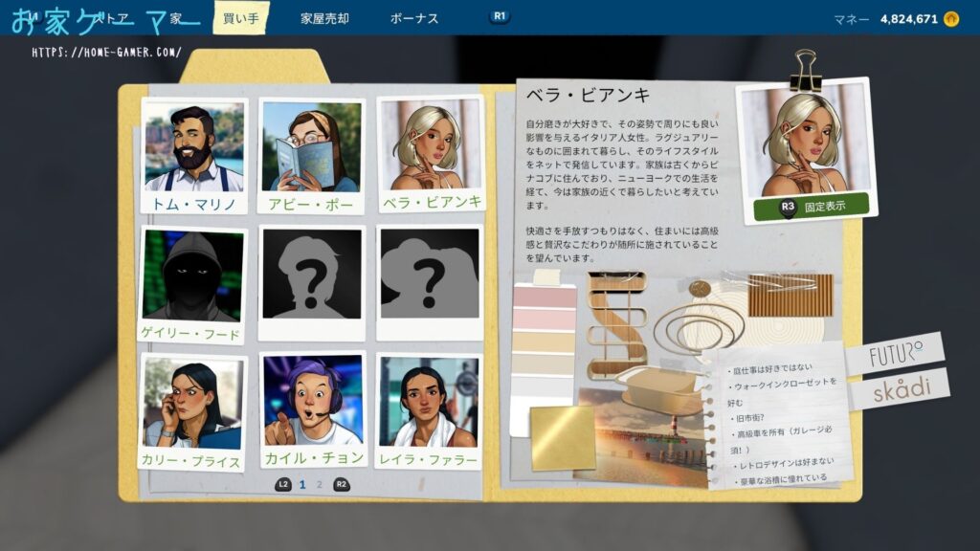Click the L2 previous page icon

pos(283,484)
